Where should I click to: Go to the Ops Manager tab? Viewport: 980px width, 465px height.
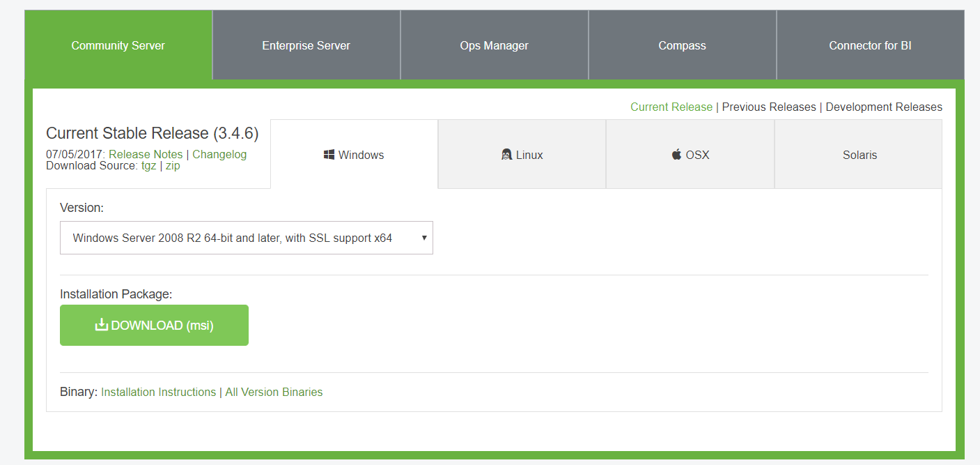click(495, 45)
